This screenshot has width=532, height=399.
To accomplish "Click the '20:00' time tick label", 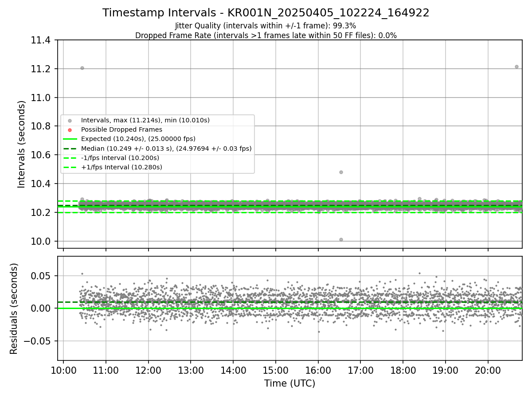I will [488, 370].
